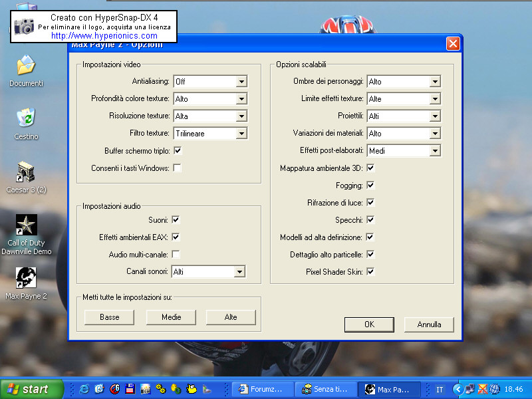The image size is (532, 399).
Task: Launch Outlook Express from quick launch
Action: [x=99, y=389]
